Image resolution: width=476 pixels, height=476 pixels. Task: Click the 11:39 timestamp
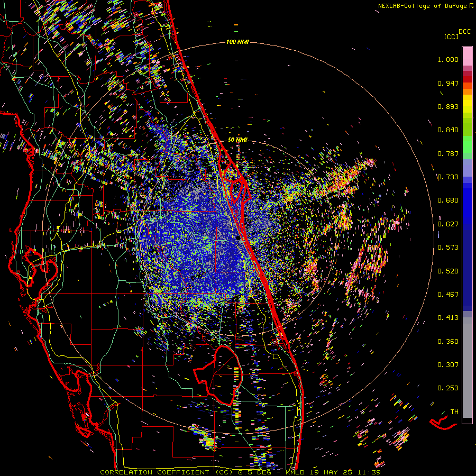coord(370,472)
